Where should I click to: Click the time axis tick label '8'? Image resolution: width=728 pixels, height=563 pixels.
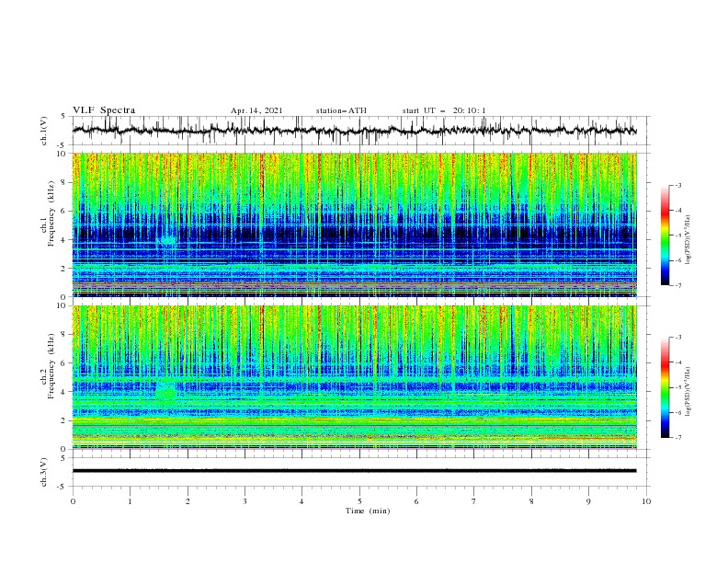point(531,501)
